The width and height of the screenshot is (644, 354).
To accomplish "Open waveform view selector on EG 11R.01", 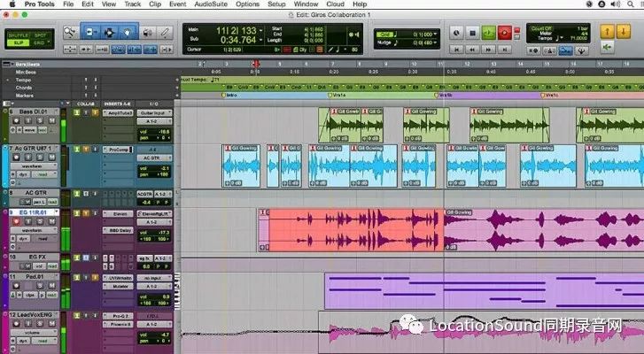I will click(x=34, y=230).
